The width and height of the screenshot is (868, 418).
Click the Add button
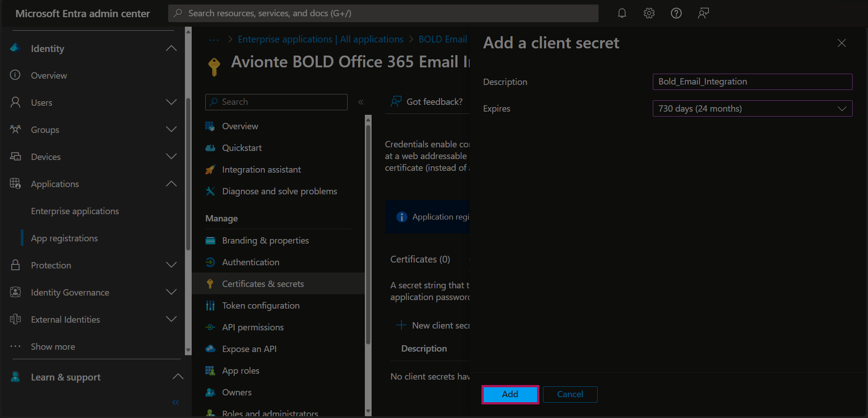tap(510, 394)
